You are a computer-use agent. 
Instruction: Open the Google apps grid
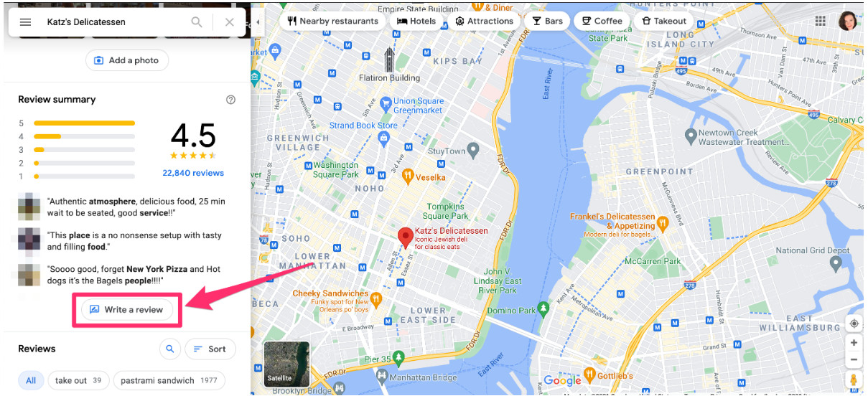[x=820, y=21]
